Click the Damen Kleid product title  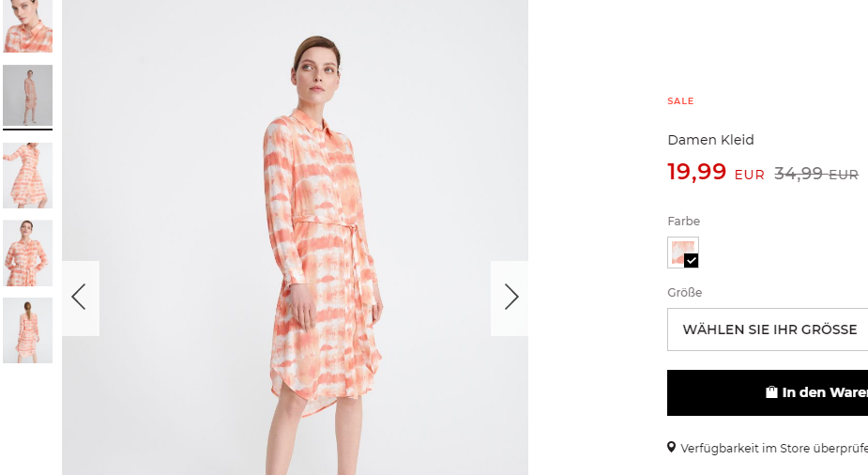click(710, 140)
